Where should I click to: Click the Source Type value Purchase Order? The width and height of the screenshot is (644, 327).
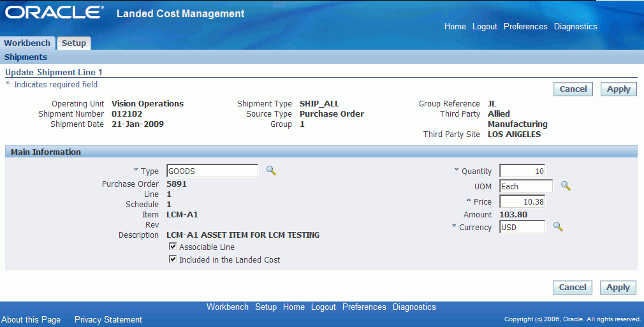coord(332,114)
